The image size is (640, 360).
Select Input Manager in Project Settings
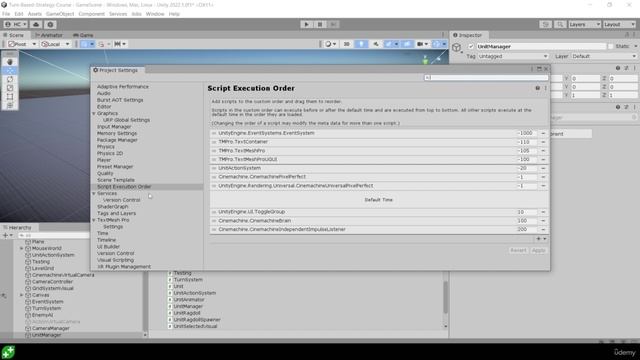(x=114, y=127)
